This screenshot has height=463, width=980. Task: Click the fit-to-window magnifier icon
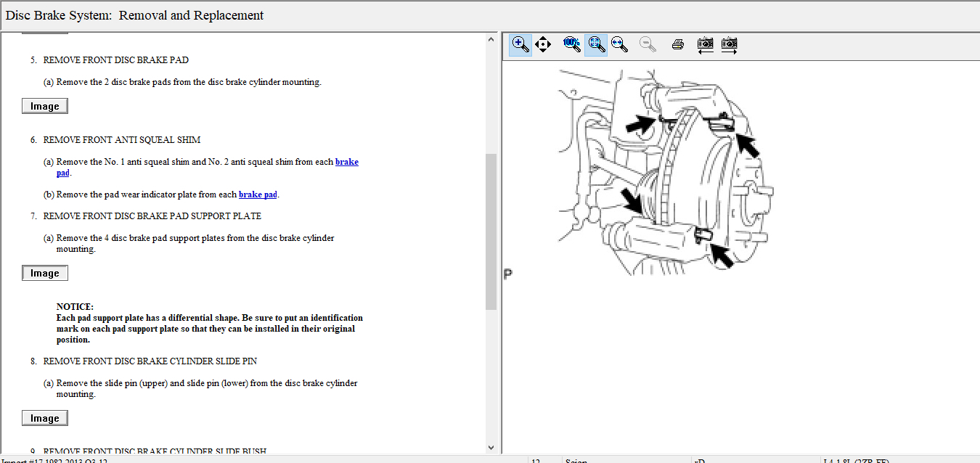click(596, 44)
